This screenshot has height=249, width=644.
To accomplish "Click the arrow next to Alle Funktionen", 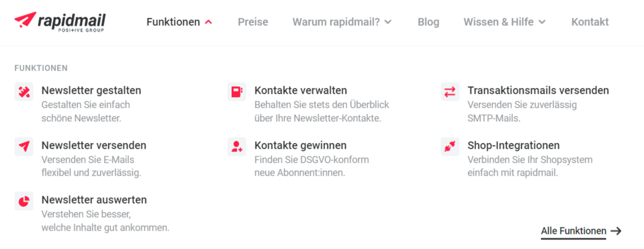I will point(616,231).
